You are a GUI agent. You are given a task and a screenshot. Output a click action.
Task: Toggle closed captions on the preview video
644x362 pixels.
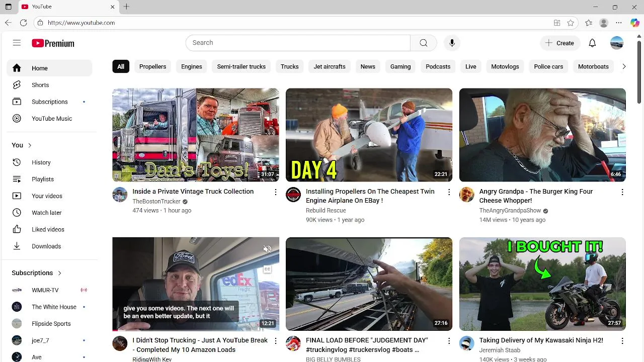[267, 269]
